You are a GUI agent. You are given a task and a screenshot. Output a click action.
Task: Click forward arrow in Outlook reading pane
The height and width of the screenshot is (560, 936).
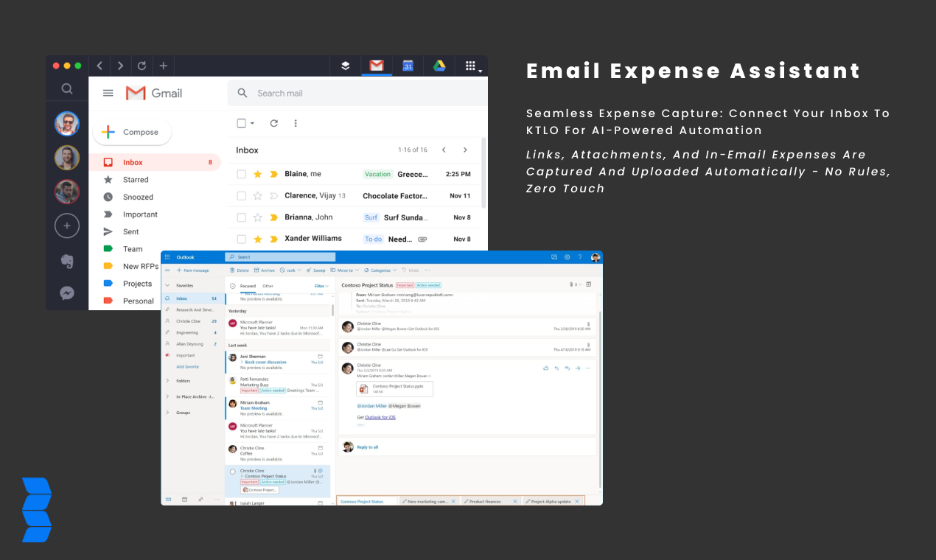(578, 368)
